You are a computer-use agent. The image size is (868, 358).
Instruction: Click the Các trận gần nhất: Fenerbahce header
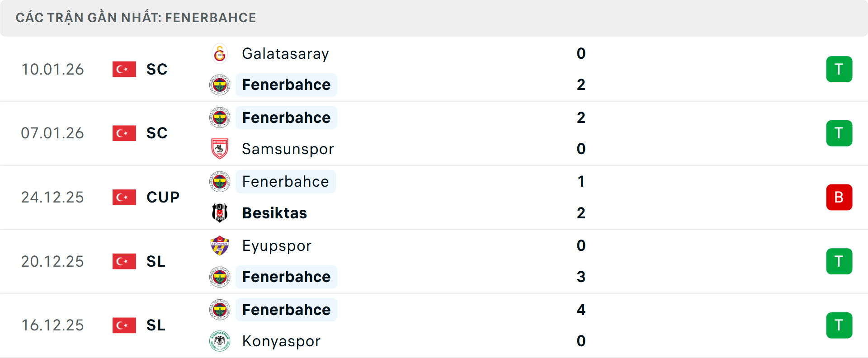[136, 18]
